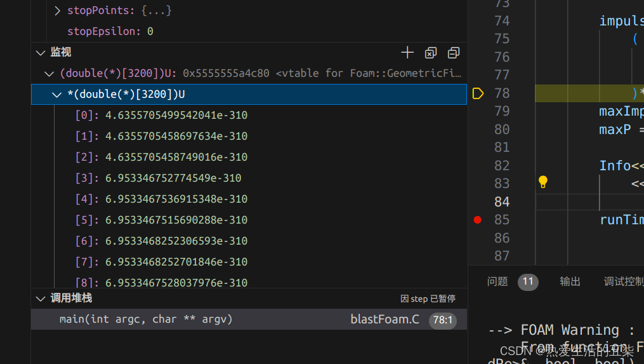Open the 调试控制台 debug console tab
The image size is (644, 364).
point(624,282)
